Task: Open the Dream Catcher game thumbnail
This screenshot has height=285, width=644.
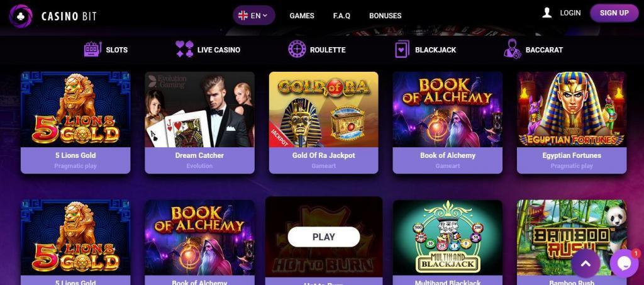Action: [199, 109]
